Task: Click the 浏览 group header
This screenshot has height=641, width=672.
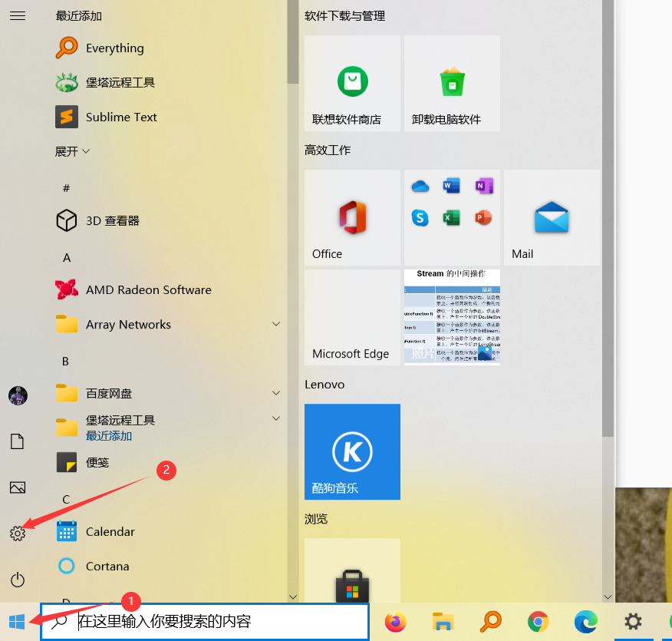Action: click(316, 519)
